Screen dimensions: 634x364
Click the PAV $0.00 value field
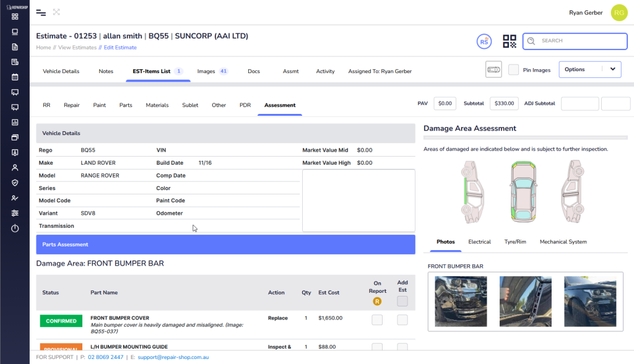coord(445,103)
